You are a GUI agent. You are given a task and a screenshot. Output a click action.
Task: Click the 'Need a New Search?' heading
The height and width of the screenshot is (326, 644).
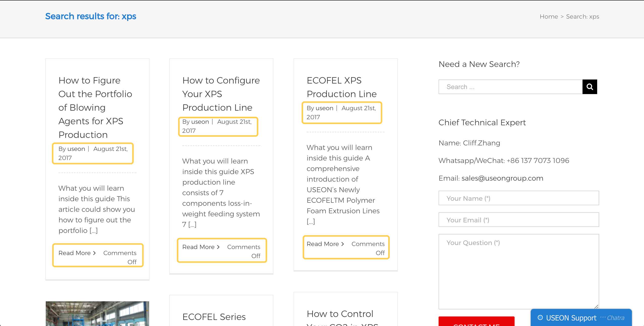click(479, 64)
